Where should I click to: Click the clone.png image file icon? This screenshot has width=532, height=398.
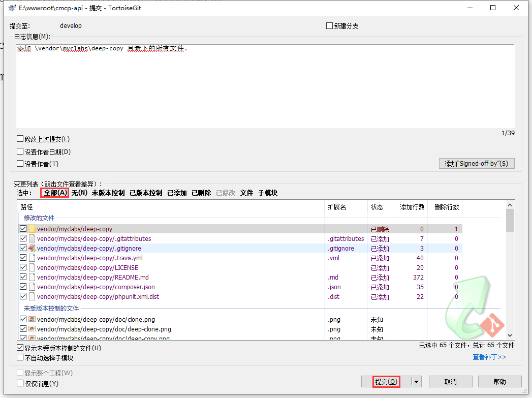click(x=32, y=320)
